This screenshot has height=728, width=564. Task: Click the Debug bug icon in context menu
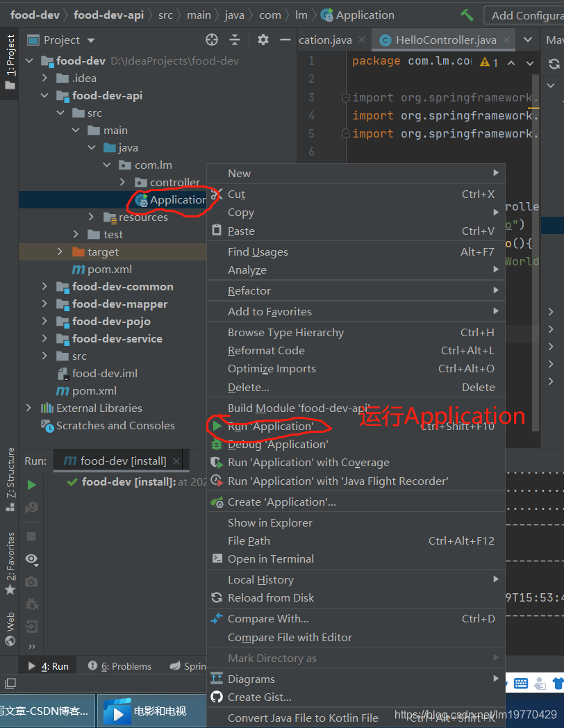click(217, 445)
